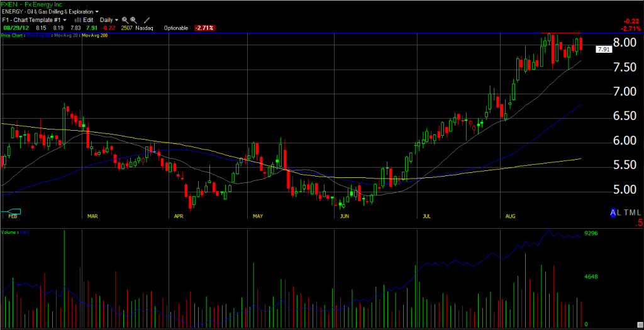Open the ENERGY industry group dropdown arrow
This screenshot has width=644, height=330.
pos(96,12)
